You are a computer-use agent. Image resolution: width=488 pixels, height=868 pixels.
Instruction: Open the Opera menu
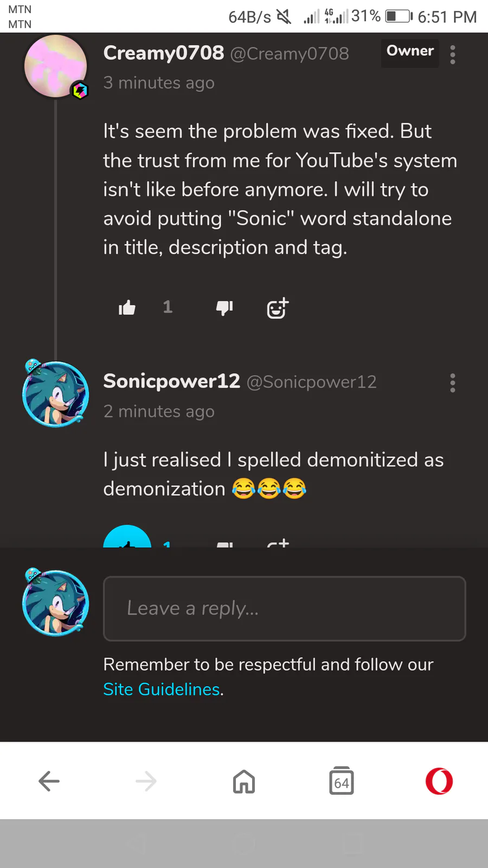[439, 781]
